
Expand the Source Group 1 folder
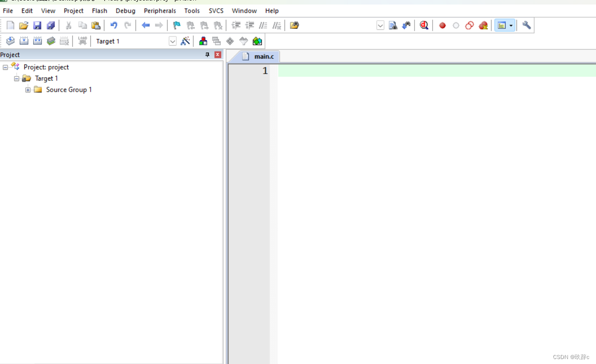(28, 90)
